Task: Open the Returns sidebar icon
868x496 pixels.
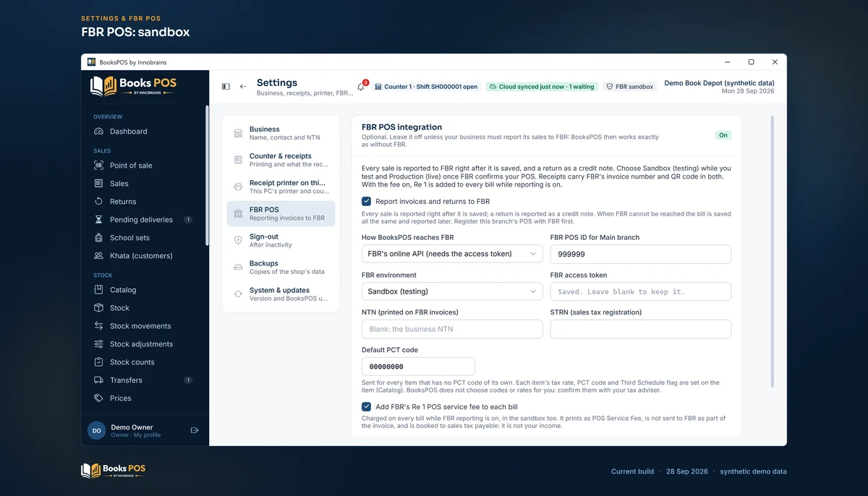Action: tap(99, 202)
